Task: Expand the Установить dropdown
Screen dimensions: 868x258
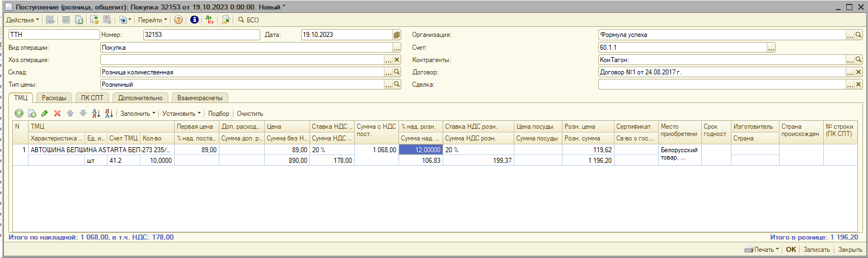Action: (181, 114)
